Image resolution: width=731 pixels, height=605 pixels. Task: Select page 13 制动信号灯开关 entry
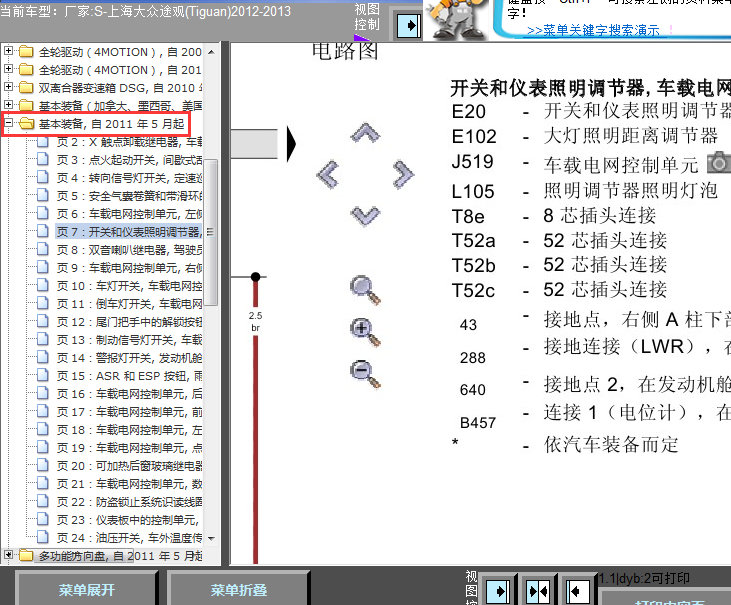tap(128, 340)
